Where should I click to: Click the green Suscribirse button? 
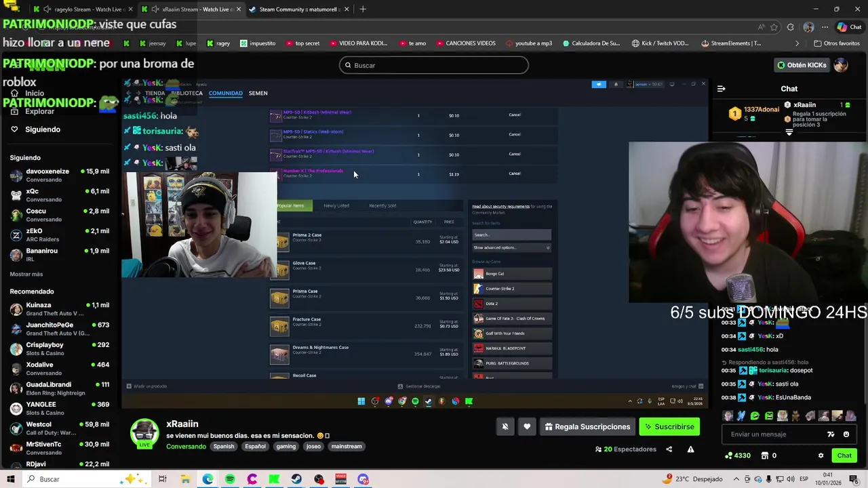click(669, 426)
